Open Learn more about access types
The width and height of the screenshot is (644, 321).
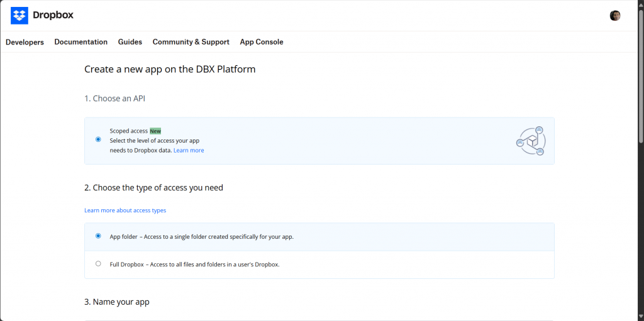(x=125, y=210)
